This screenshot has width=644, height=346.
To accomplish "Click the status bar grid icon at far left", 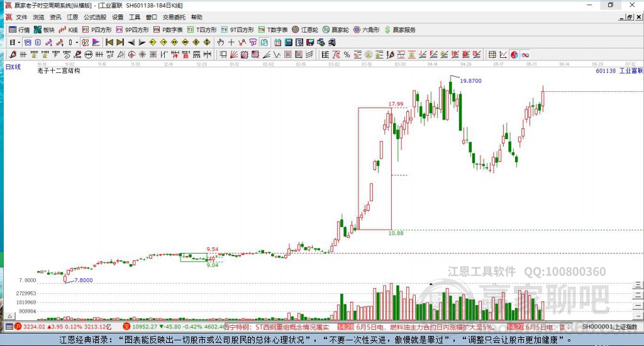I will click(9, 326).
